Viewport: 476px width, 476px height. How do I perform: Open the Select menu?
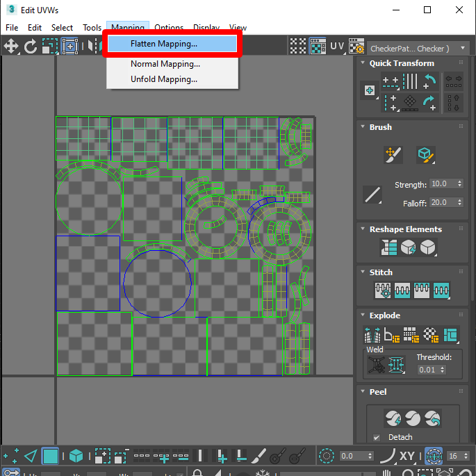click(62, 28)
